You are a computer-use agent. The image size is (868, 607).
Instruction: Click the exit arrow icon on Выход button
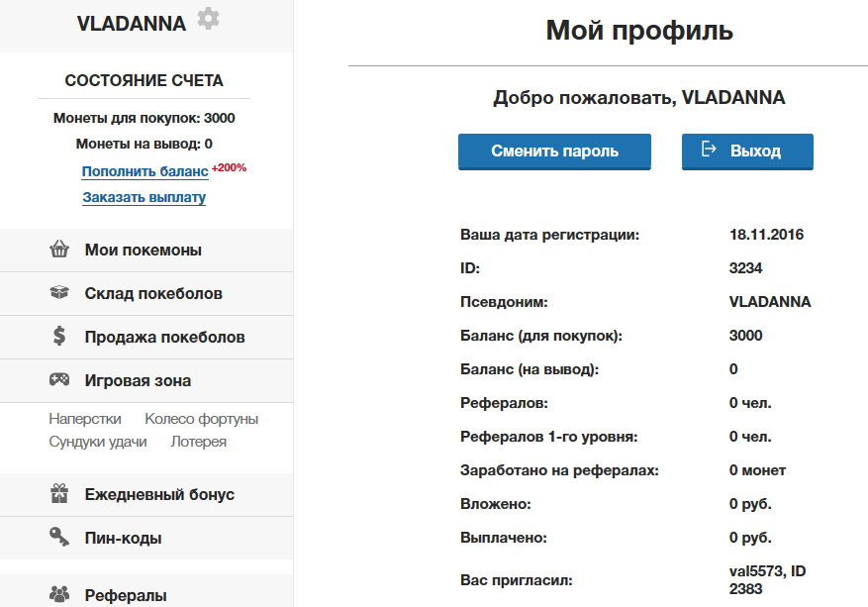pos(709,151)
